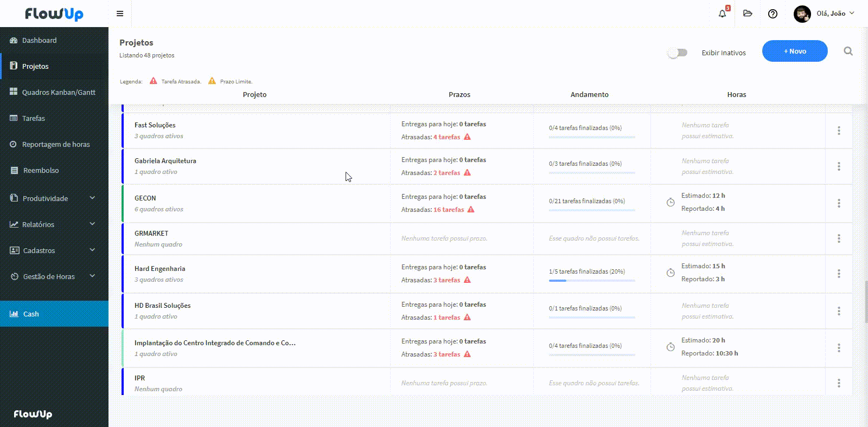868x427 pixels.
Task: Open more options for IPR
Action: pos(839,383)
